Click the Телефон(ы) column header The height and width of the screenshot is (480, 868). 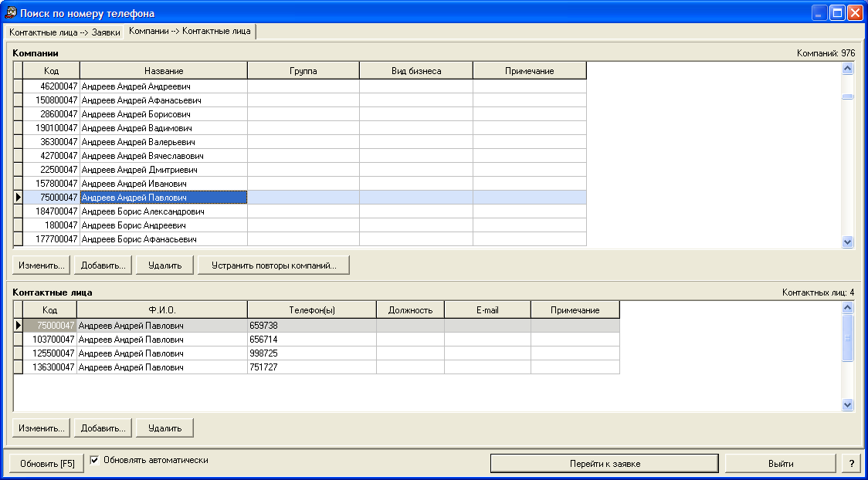coord(312,309)
